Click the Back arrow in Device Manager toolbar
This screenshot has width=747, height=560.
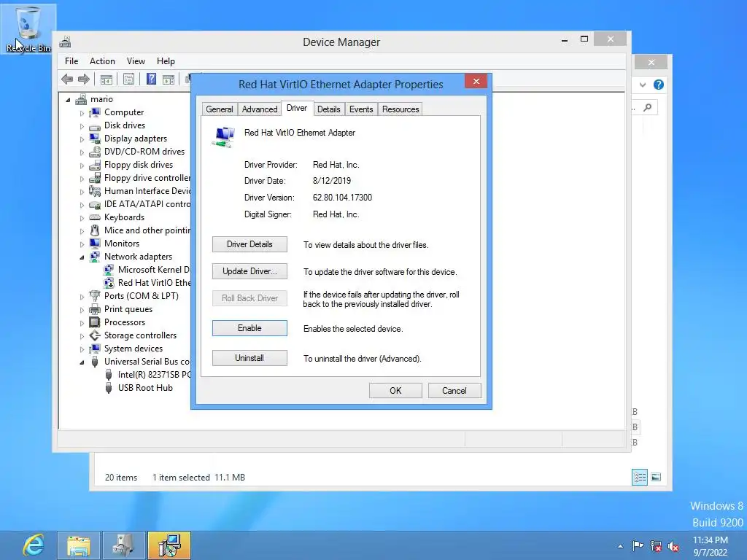point(67,79)
